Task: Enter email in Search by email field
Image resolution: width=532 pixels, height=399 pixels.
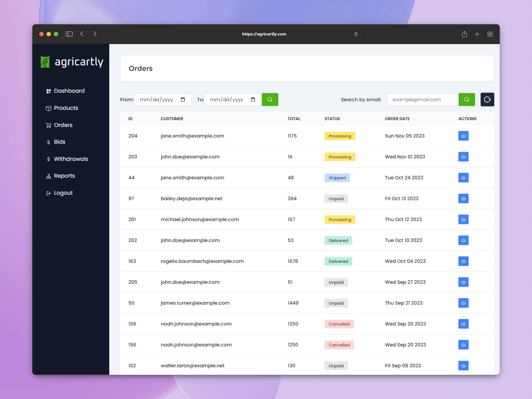Action: tap(421, 99)
